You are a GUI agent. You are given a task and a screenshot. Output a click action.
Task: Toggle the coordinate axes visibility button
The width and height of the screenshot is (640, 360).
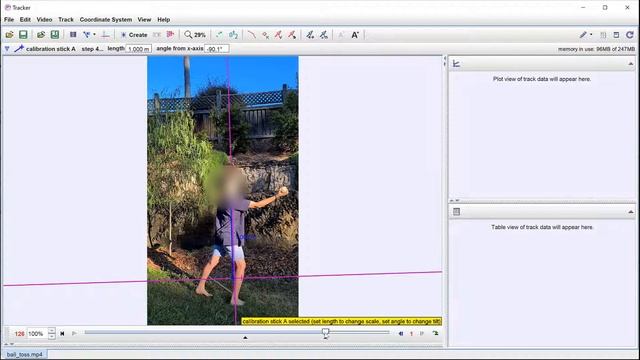click(x=105, y=35)
